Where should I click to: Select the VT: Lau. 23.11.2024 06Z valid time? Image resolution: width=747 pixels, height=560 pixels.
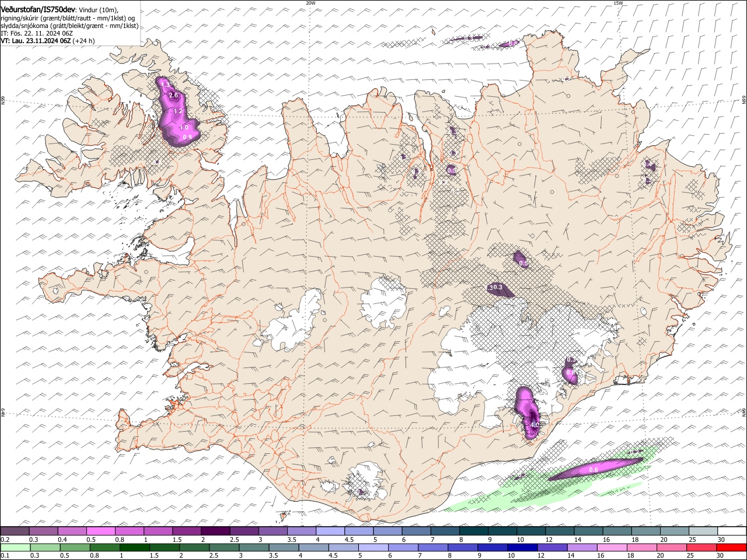point(36,41)
